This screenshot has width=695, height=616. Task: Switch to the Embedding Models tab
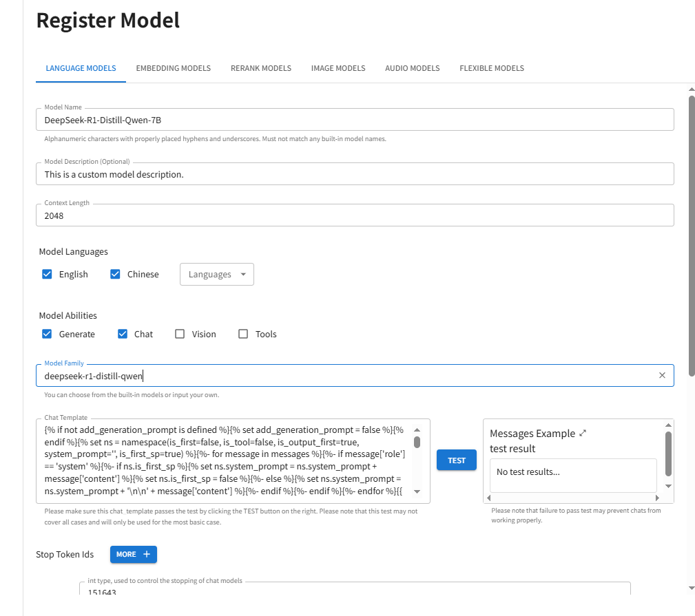tap(173, 68)
